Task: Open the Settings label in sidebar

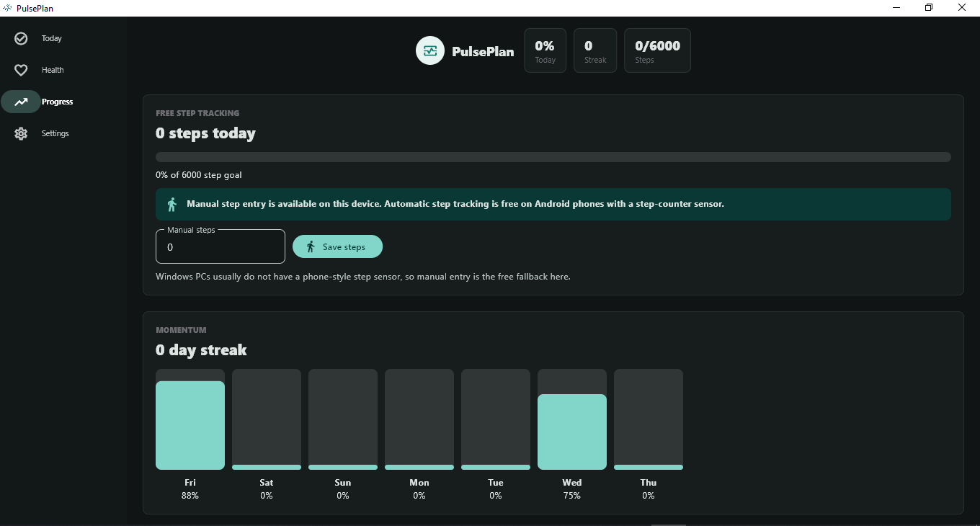Action: click(55, 133)
